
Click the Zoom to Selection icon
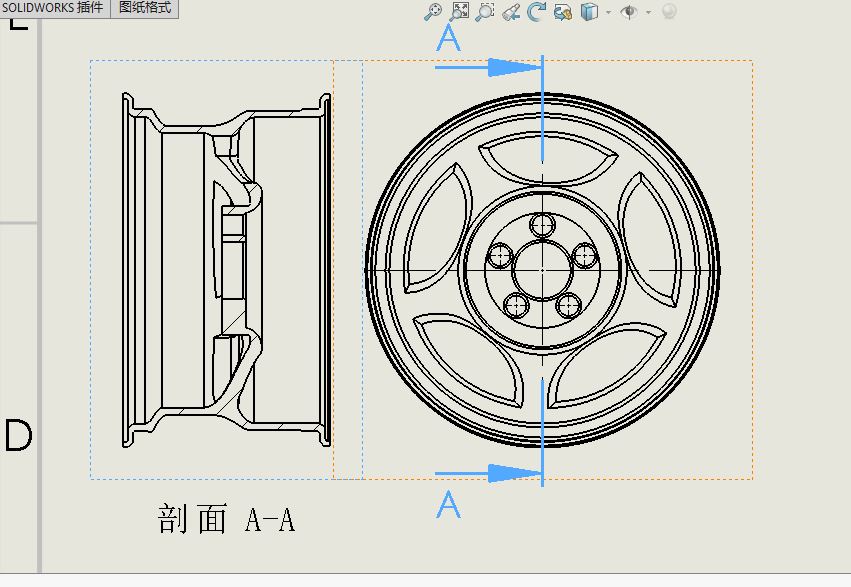pyautogui.click(x=485, y=12)
